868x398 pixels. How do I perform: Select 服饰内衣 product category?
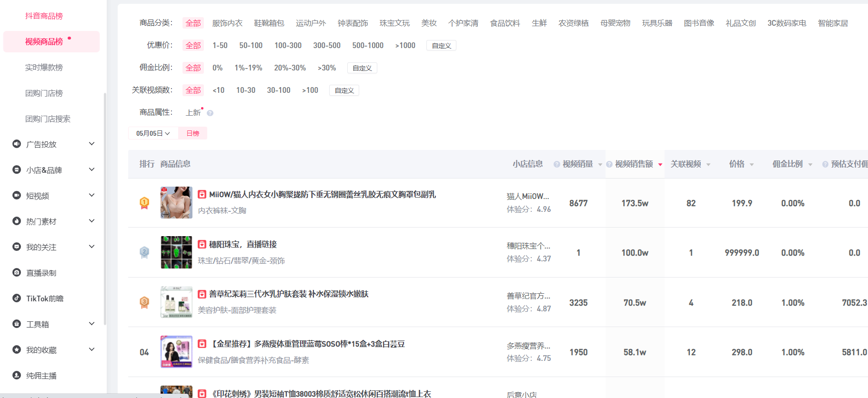point(227,23)
